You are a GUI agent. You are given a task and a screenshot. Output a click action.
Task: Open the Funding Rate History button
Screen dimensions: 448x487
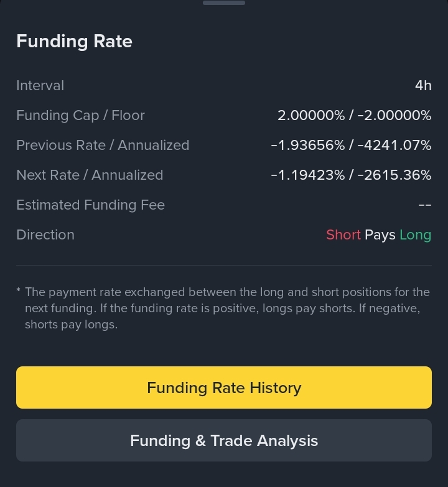(x=224, y=387)
